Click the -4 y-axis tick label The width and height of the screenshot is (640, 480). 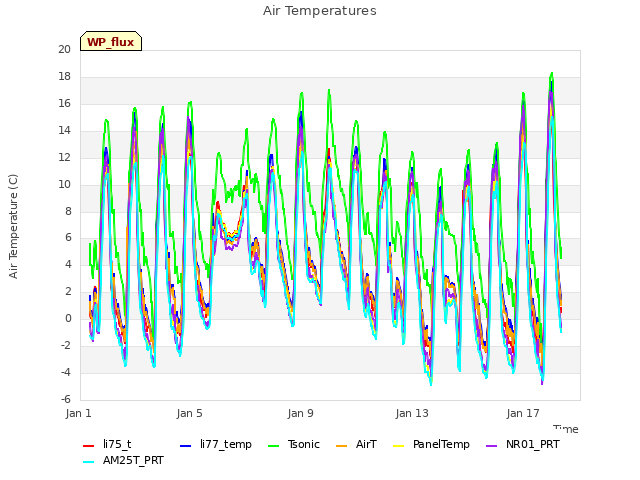coord(66,372)
